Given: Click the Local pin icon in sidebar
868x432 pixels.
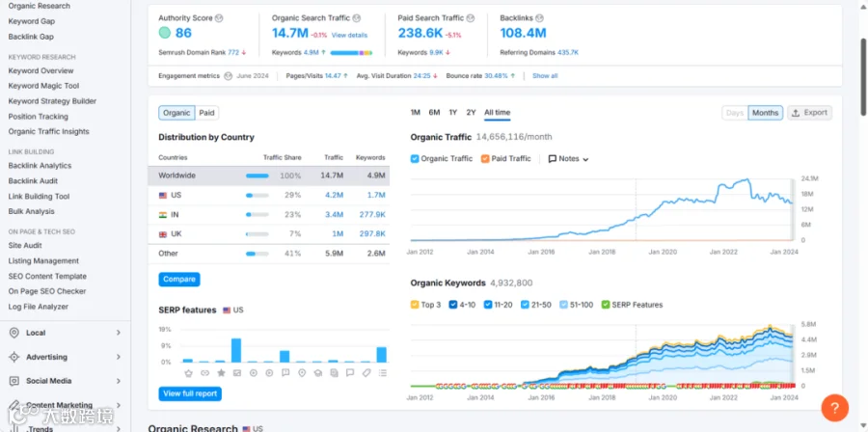Looking at the screenshot, I should tap(14, 333).
